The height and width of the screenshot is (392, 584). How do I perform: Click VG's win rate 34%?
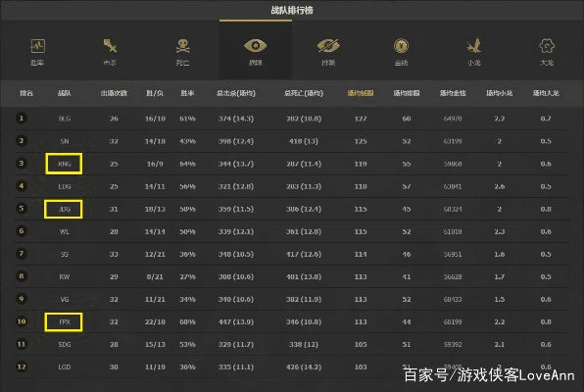point(187,300)
